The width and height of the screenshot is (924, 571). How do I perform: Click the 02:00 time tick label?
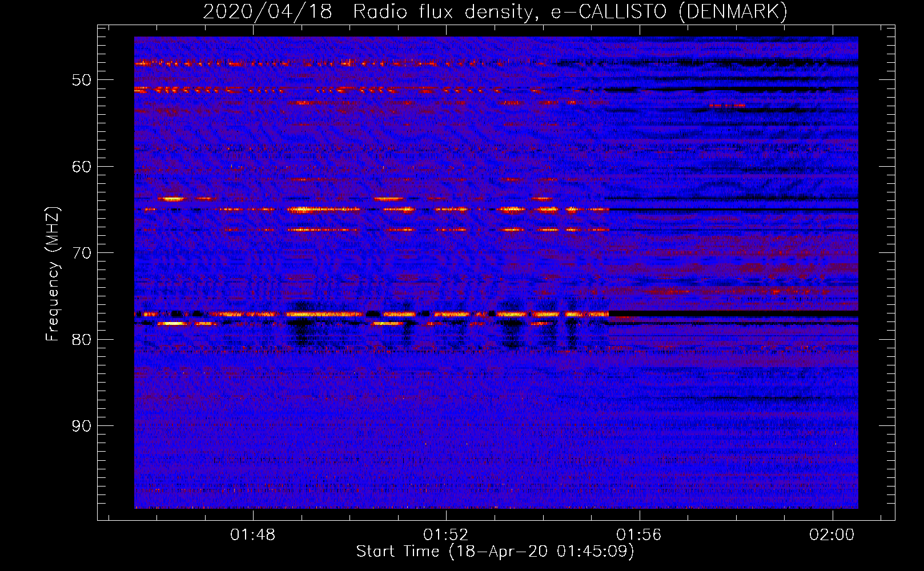coord(832,534)
